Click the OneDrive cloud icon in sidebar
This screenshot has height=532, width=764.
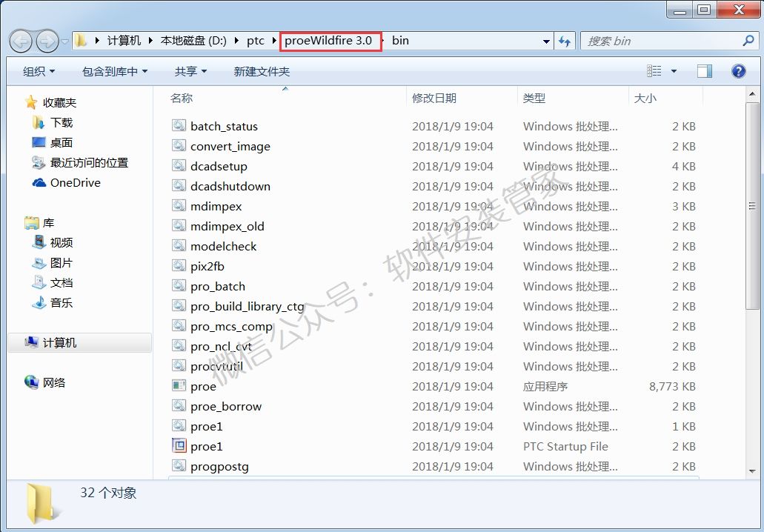pyautogui.click(x=39, y=183)
